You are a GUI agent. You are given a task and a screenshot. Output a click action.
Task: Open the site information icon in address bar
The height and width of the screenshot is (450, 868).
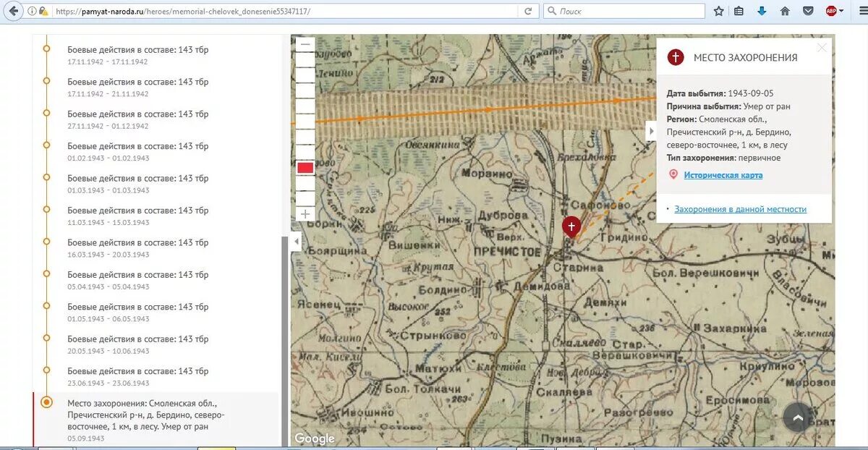click(x=32, y=12)
